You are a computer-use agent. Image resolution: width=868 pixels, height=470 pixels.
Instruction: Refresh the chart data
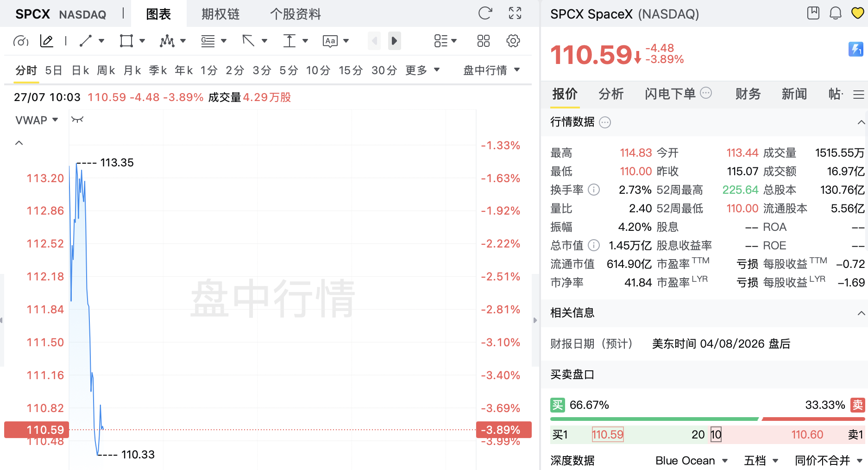point(485,13)
